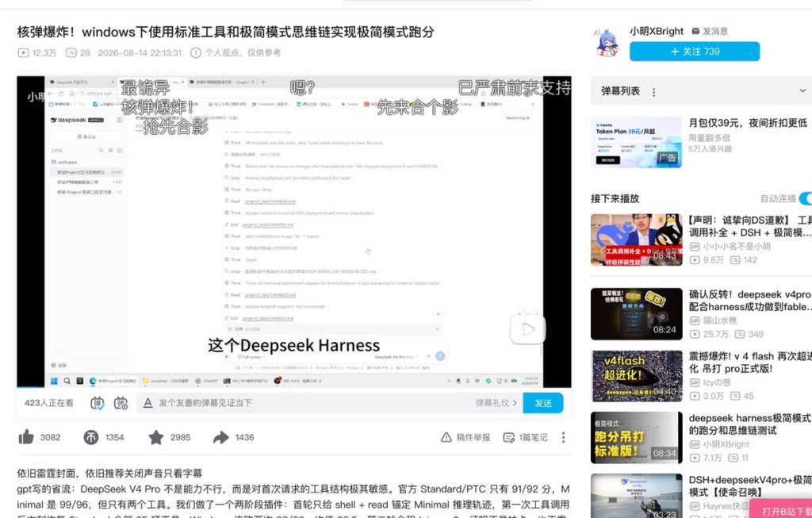Click the 接下来播放 heading
The width and height of the screenshot is (812, 518).
[615, 198]
